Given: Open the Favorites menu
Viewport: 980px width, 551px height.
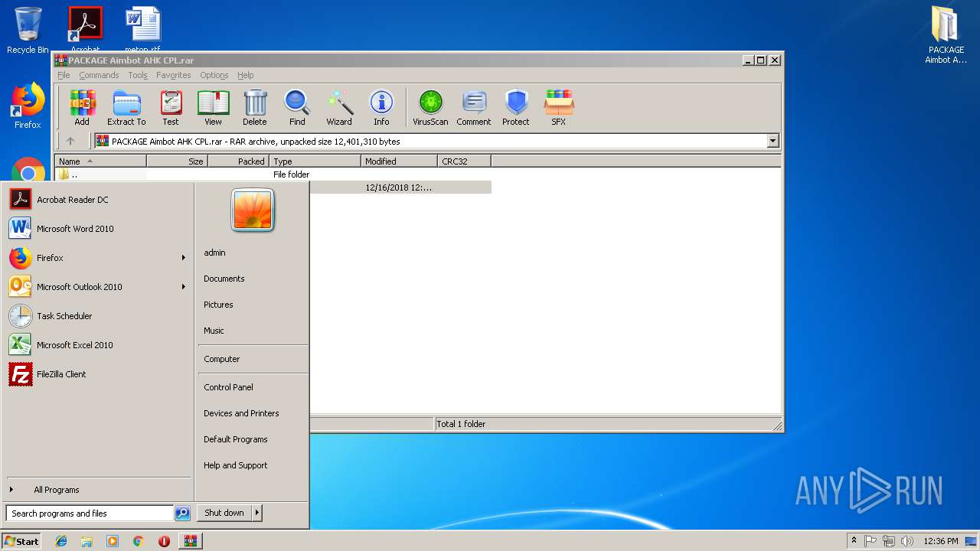Looking at the screenshot, I should pos(174,75).
